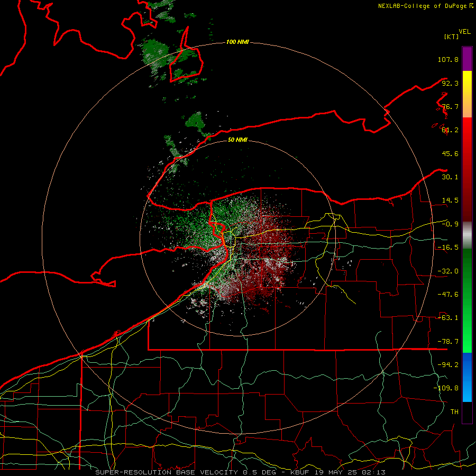
Task: Click the -16.5 velocity scale value
Action: click(448, 248)
